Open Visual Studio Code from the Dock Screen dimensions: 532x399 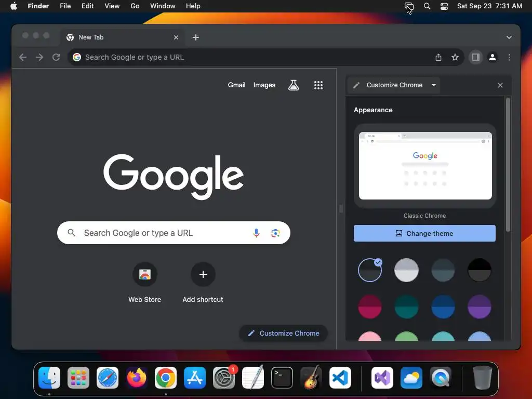tap(340, 378)
